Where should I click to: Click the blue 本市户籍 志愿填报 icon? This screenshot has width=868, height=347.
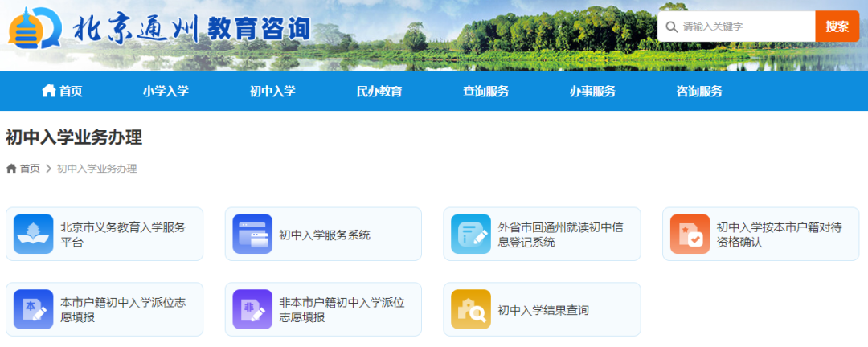[x=33, y=309]
